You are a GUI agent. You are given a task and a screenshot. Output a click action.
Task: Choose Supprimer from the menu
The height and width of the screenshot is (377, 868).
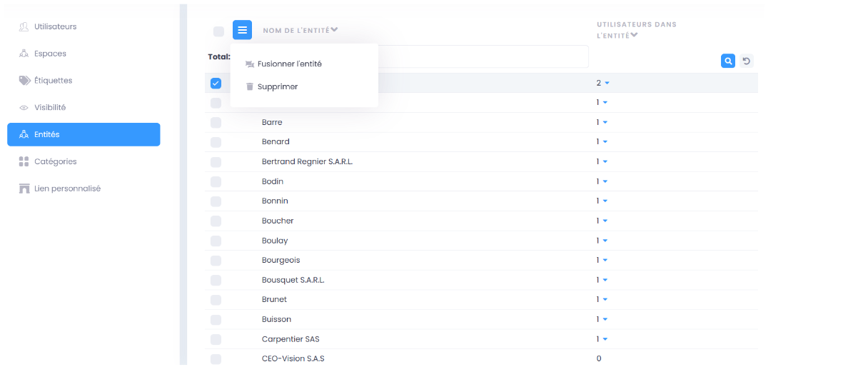278,86
